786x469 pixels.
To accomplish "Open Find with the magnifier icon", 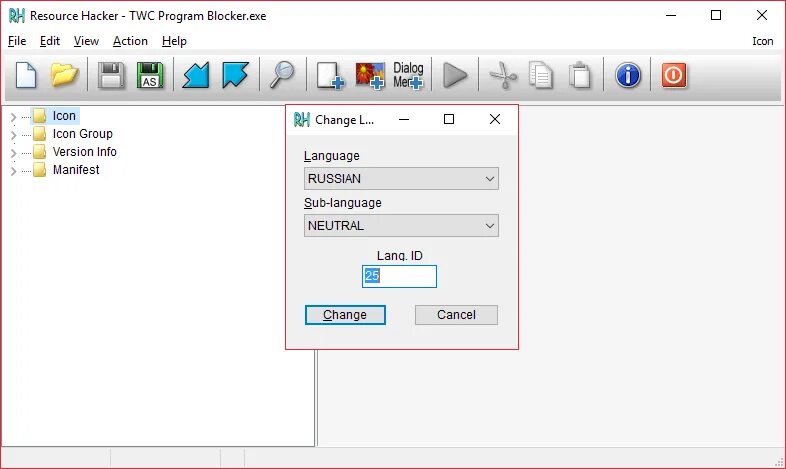I will pos(282,75).
